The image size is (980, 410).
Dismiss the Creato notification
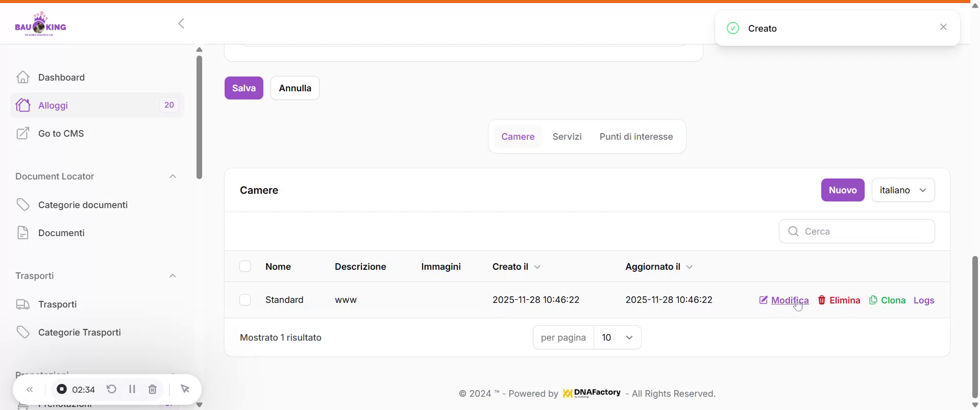[943, 27]
